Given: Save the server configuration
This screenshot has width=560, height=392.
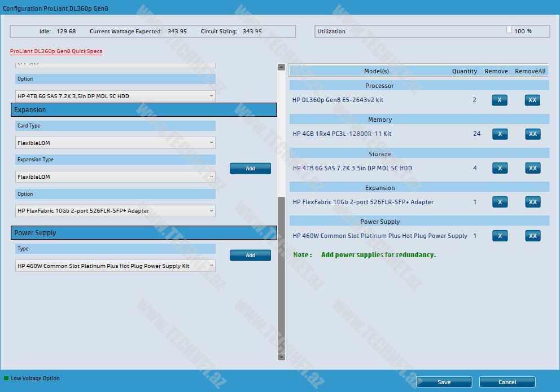Looking at the screenshot, I should coord(444,382).
